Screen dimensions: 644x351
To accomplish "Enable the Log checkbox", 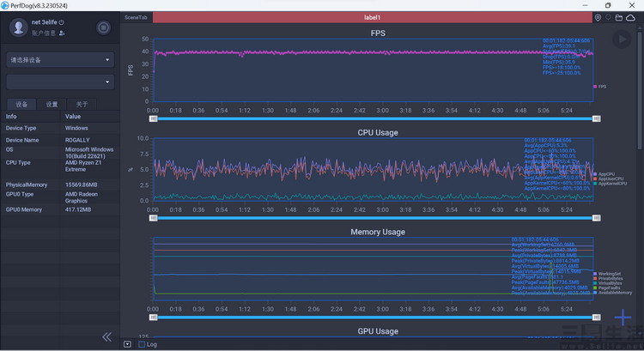I will pyautogui.click(x=142, y=344).
